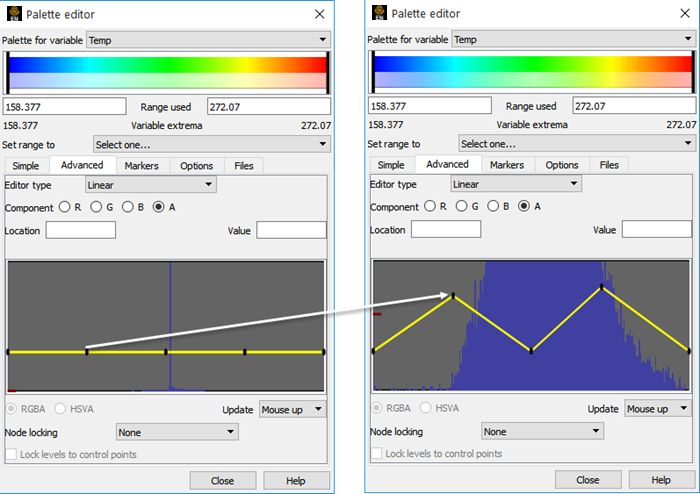The height and width of the screenshot is (494, 700).
Task: Click the peak alpha node the arrow points to
Action: click(x=454, y=295)
